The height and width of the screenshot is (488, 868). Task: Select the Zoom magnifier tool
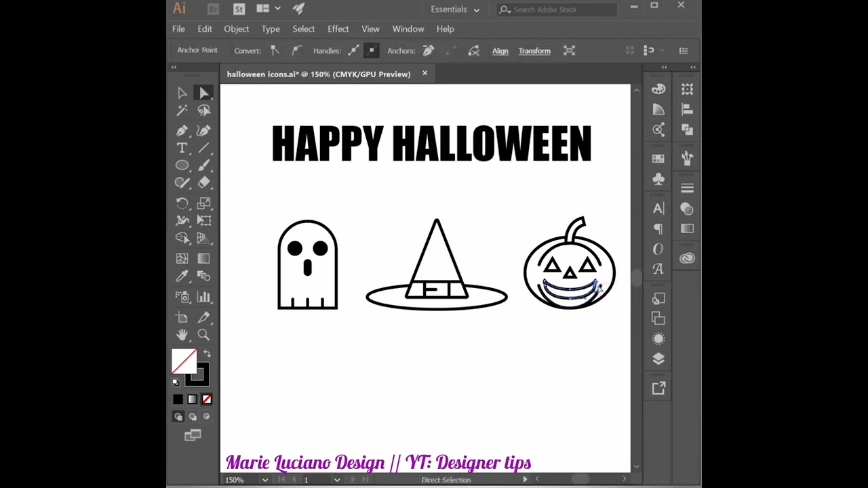[203, 335]
